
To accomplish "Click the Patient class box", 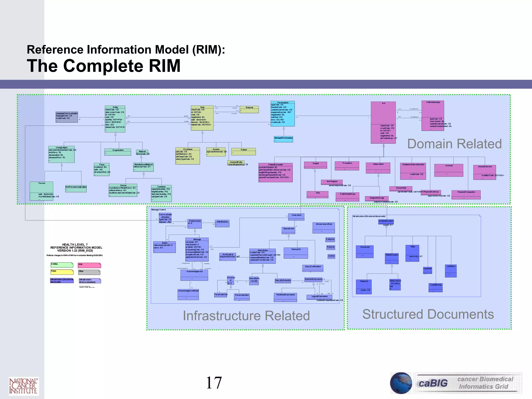I will click(x=243, y=151).
